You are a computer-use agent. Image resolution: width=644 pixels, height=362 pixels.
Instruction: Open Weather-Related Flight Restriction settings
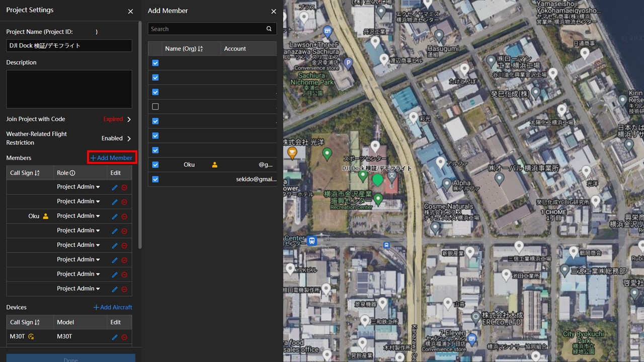click(x=129, y=138)
